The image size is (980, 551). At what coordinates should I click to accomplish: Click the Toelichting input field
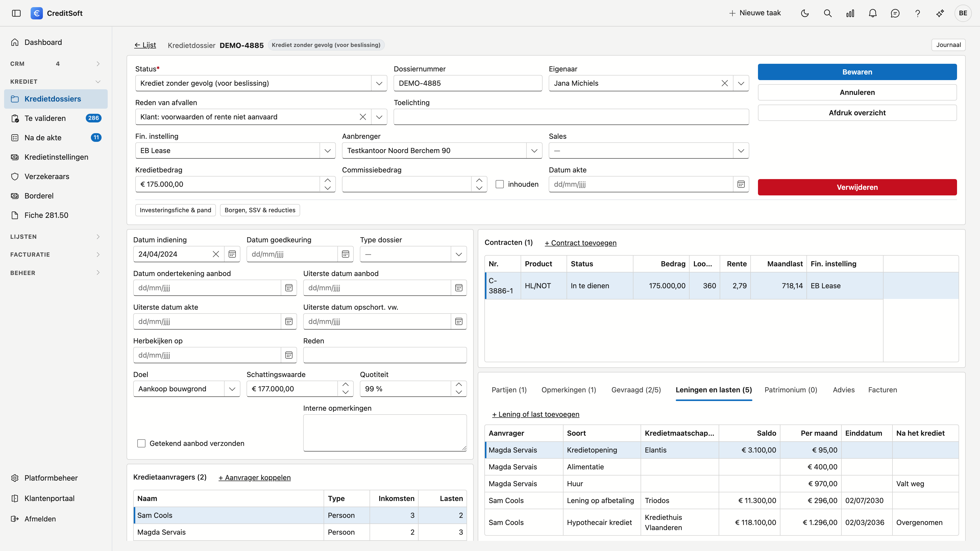pyautogui.click(x=571, y=117)
